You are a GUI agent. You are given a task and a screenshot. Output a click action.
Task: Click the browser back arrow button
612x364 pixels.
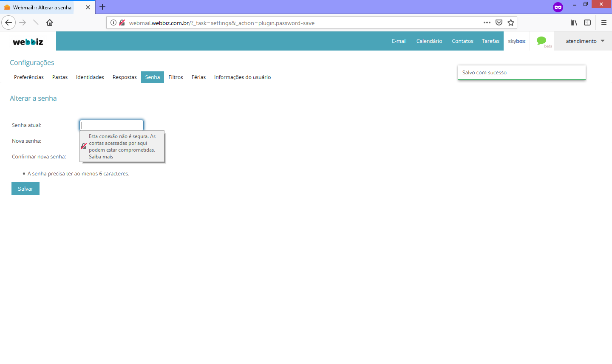[8, 23]
